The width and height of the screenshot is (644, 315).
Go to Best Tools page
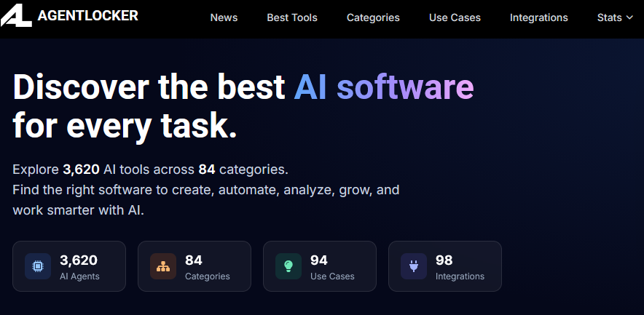coord(292,17)
